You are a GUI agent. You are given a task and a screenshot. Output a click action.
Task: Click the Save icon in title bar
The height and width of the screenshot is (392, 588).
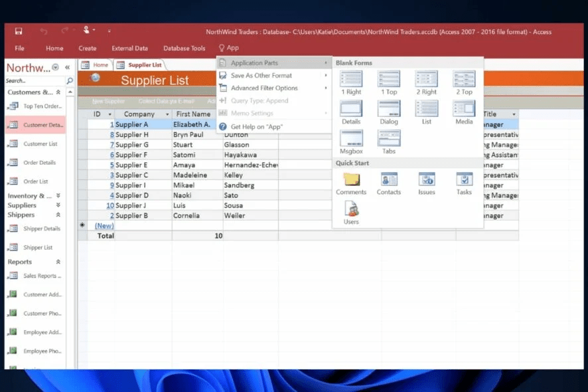(x=19, y=31)
